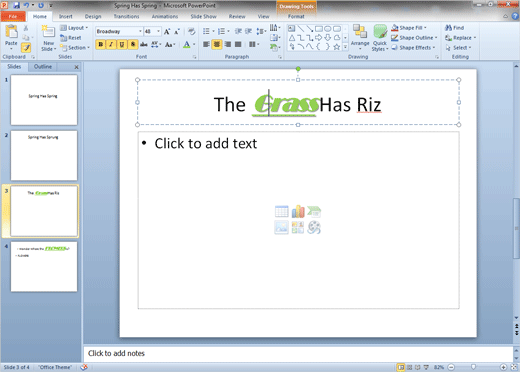Click the Paste icon

[11, 32]
